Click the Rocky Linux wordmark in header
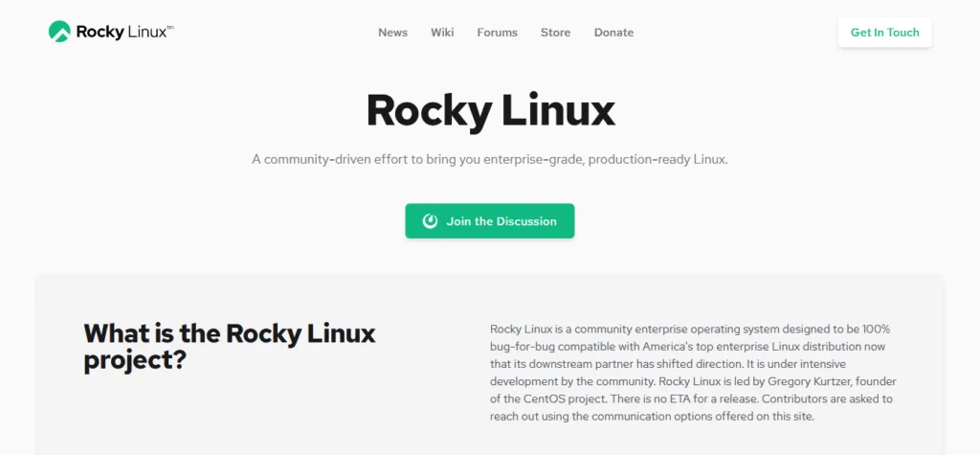Screen dimensions: 980x455 click(x=124, y=32)
